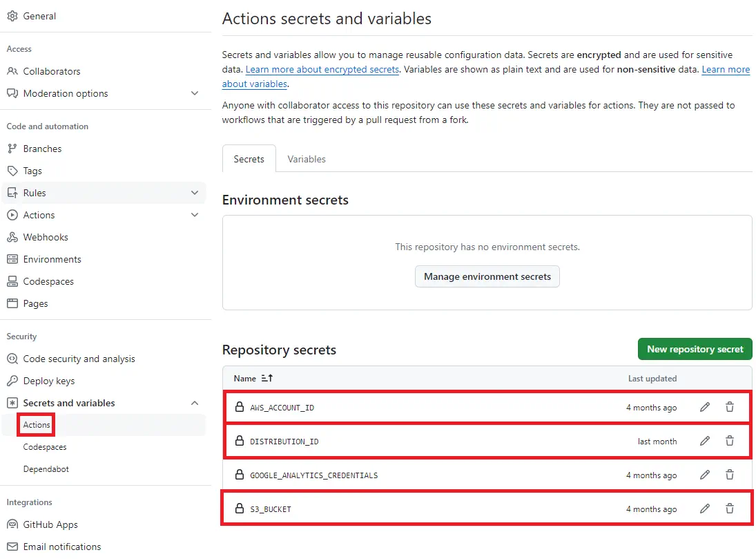Click the trash icon for S3_BUCKET
The height and width of the screenshot is (559, 756).
pyautogui.click(x=729, y=509)
